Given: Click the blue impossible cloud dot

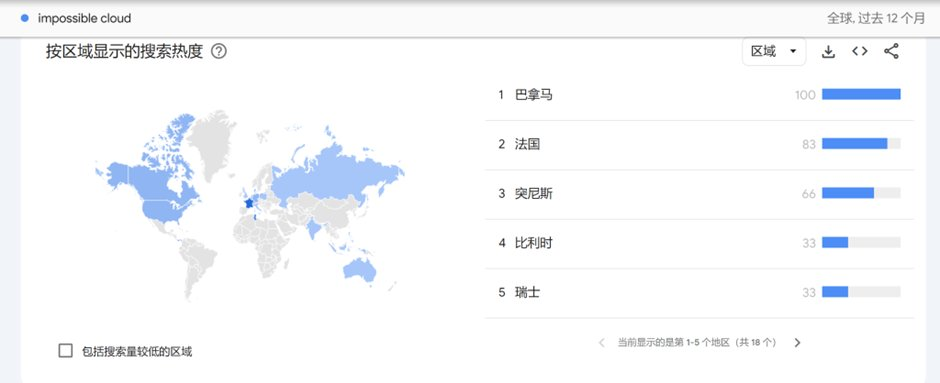Looking at the screenshot, I should (x=25, y=19).
